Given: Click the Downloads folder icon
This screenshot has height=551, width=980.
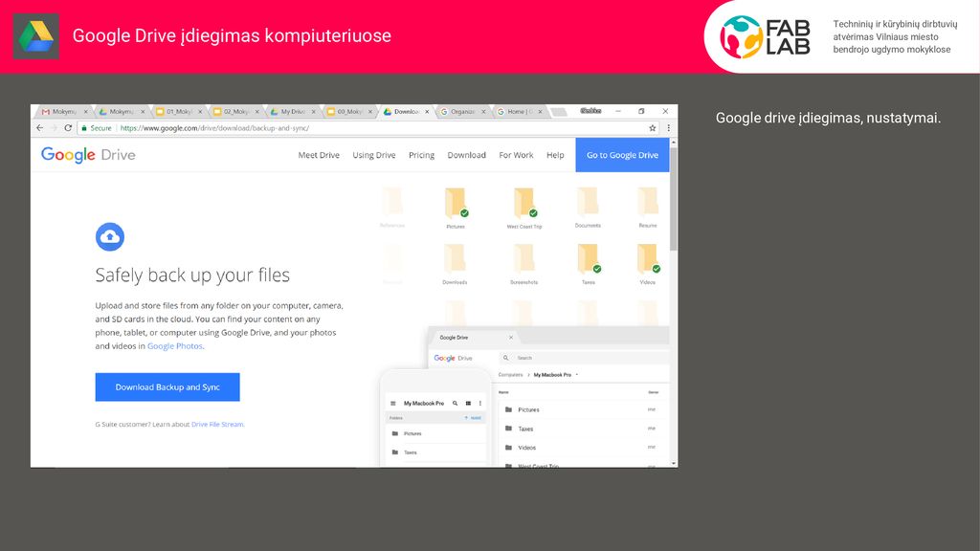Looking at the screenshot, I should [455, 258].
